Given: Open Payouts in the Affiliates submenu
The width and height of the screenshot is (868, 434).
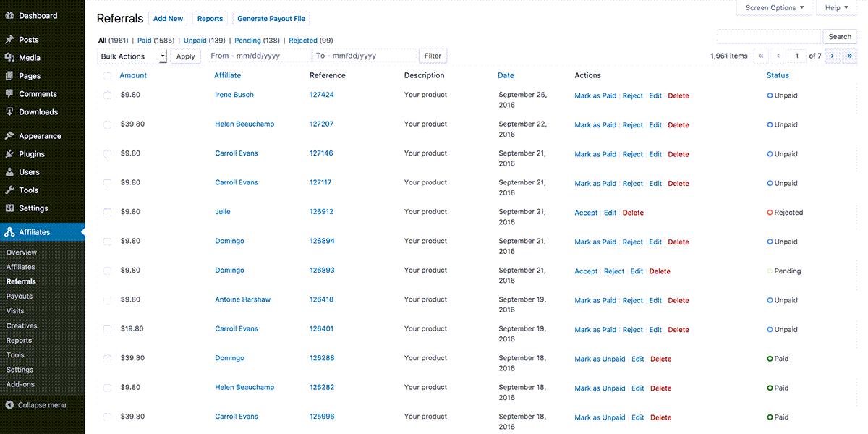Looking at the screenshot, I should [x=20, y=297].
